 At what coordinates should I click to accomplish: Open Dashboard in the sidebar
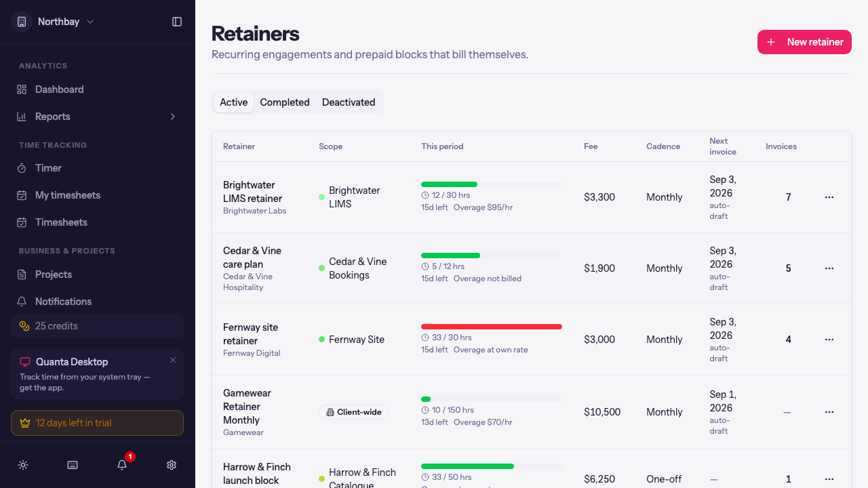click(98, 89)
